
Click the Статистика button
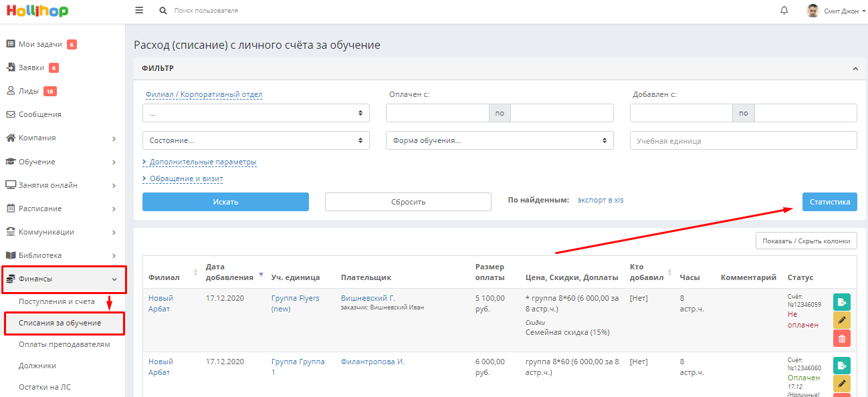pos(829,202)
